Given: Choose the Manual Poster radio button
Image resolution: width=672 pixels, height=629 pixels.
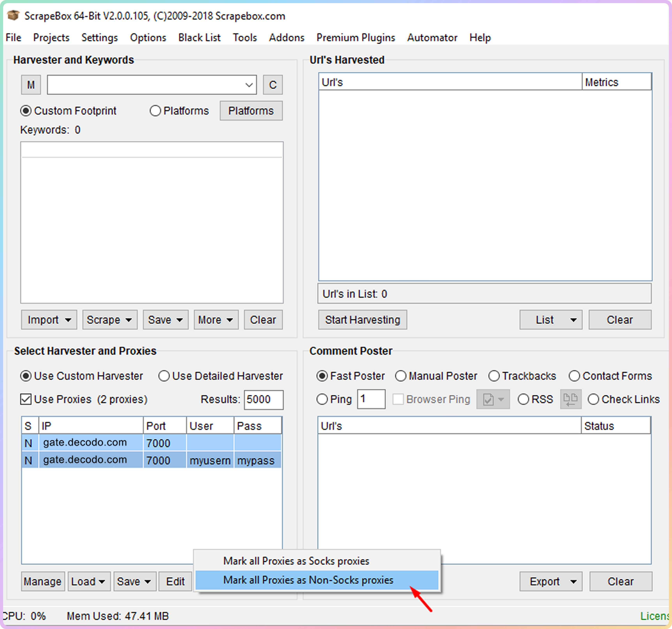Looking at the screenshot, I should click(401, 376).
